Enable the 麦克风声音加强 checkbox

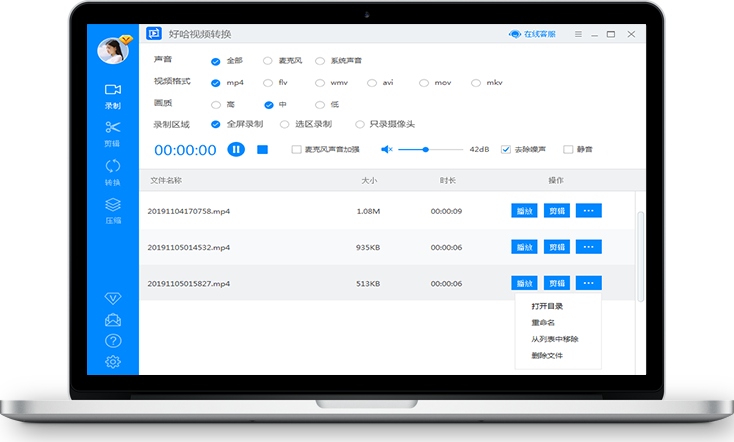pos(296,149)
